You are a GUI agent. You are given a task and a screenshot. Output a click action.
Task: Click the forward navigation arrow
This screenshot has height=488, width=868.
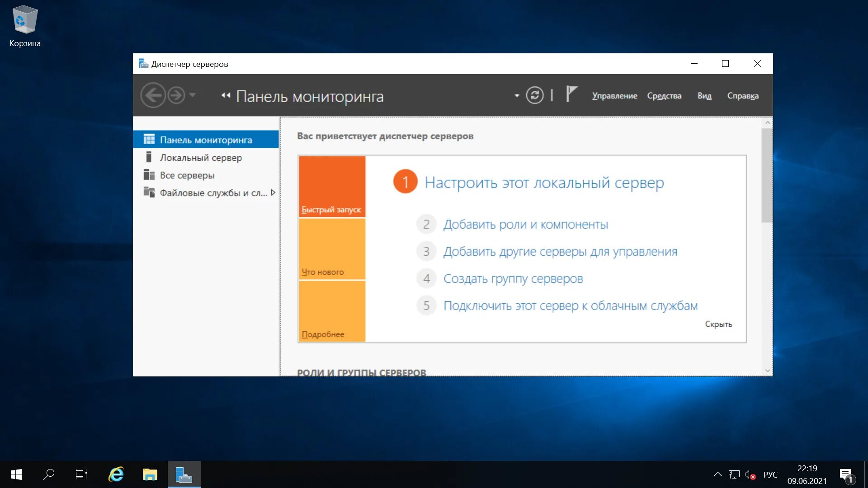click(176, 95)
